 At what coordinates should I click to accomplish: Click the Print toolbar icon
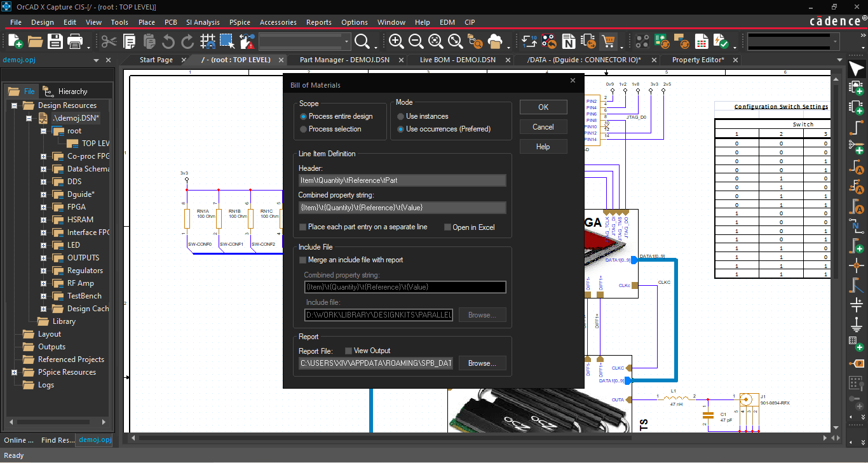75,42
